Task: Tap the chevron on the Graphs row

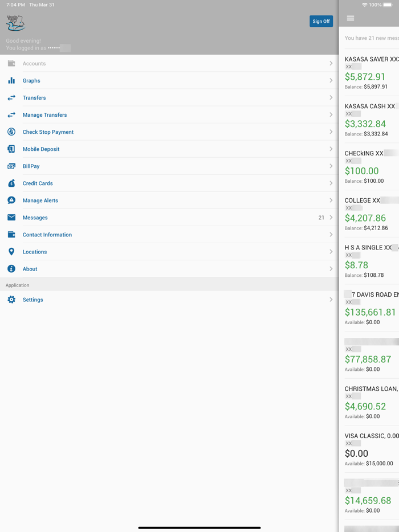Action: pyautogui.click(x=331, y=80)
